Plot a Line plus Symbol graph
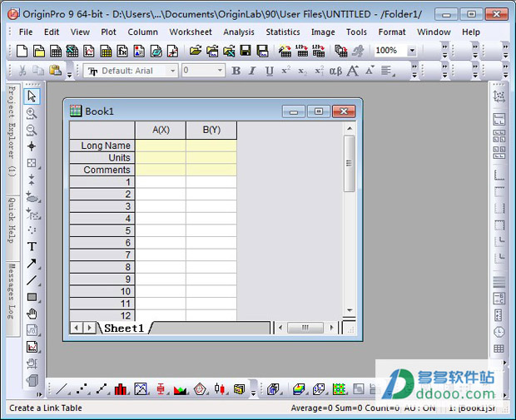 (102, 389)
